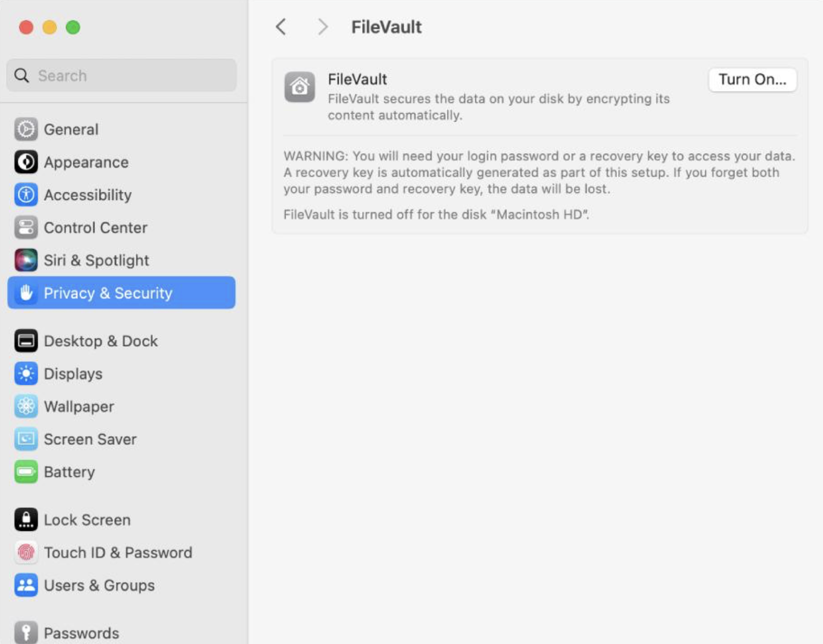Open Control Center settings label
The image size is (823, 644).
[x=95, y=228]
